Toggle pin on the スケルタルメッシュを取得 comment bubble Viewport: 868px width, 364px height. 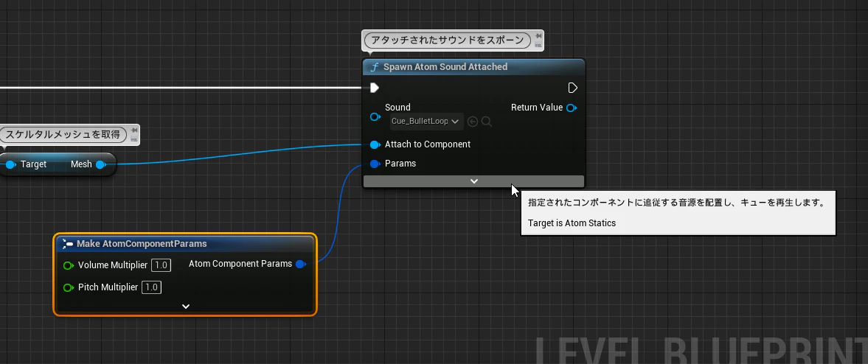coord(134,130)
